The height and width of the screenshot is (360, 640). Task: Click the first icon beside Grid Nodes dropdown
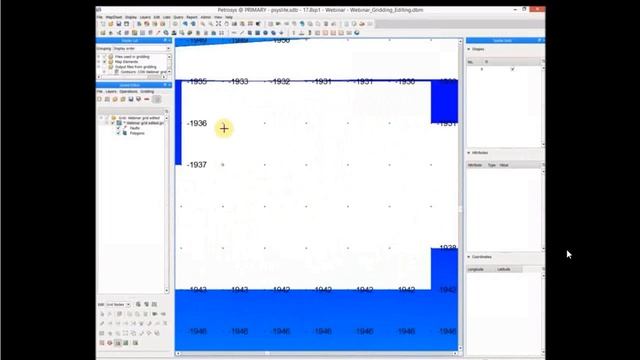(x=138, y=304)
